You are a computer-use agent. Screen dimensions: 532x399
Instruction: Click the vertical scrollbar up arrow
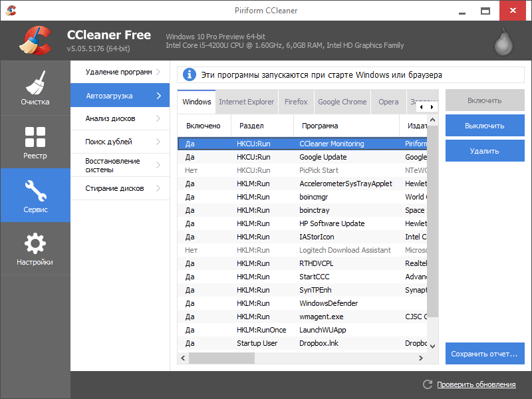(433, 120)
